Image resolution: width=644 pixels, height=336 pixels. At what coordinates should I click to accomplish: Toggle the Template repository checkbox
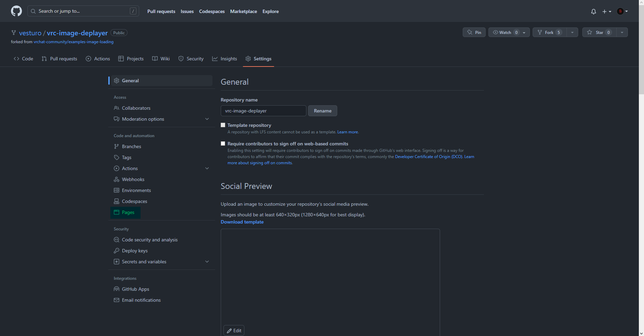[223, 125]
